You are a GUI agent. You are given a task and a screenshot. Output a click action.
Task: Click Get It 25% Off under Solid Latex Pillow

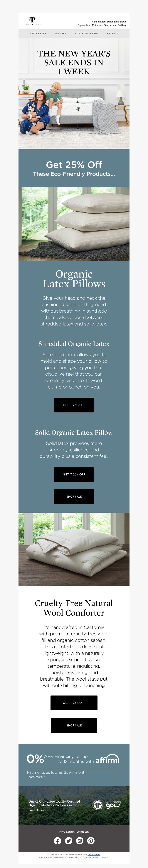tap(74, 474)
